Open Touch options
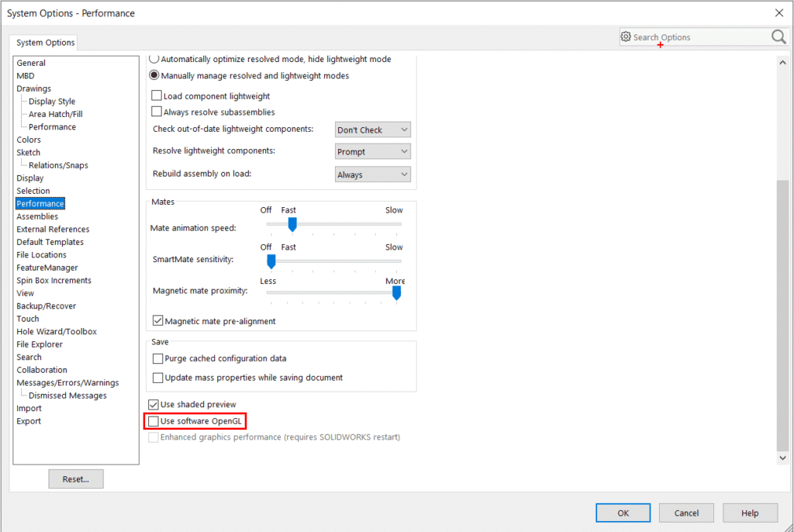Screen dimensions: 794x532 point(27,319)
